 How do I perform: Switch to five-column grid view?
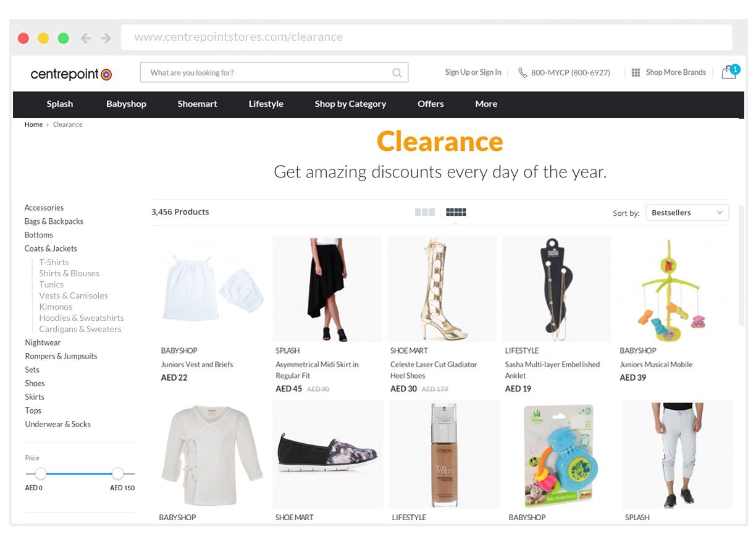[x=456, y=212]
